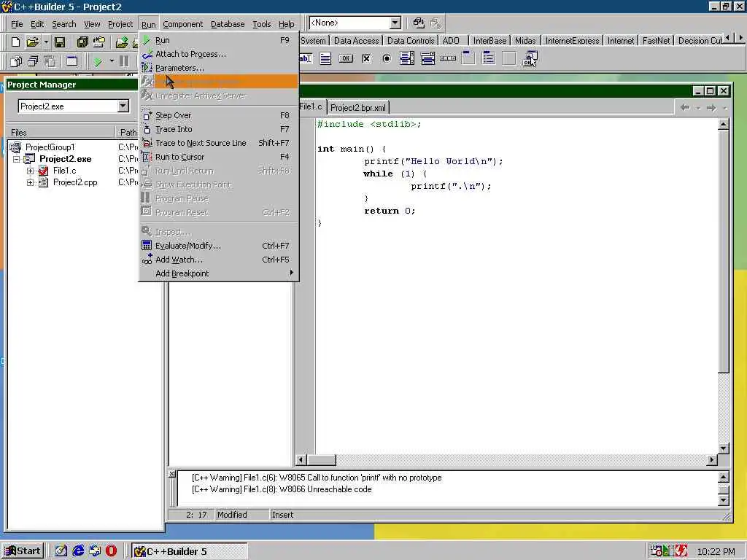The width and height of the screenshot is (747, 560).
Task: Choose Step Over in the Run menu
Action: pos(219,115)
